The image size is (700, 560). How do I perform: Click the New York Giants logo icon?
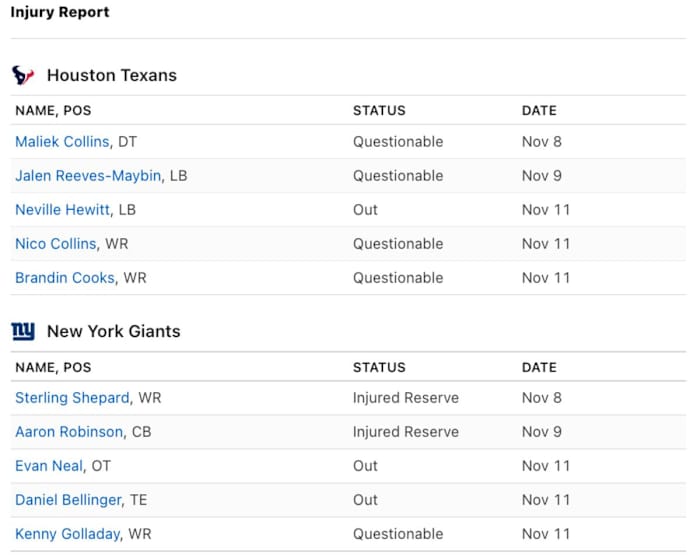(23, 331)
